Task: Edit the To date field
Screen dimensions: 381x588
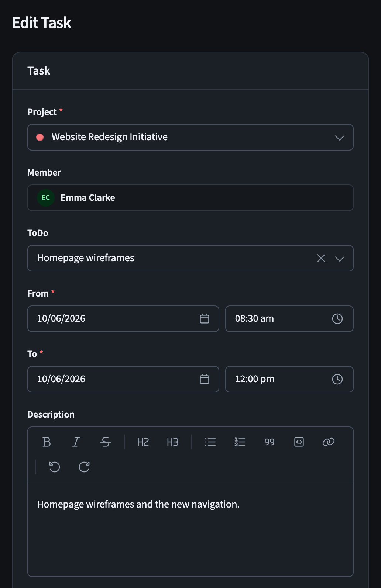Action: [123, 379]
